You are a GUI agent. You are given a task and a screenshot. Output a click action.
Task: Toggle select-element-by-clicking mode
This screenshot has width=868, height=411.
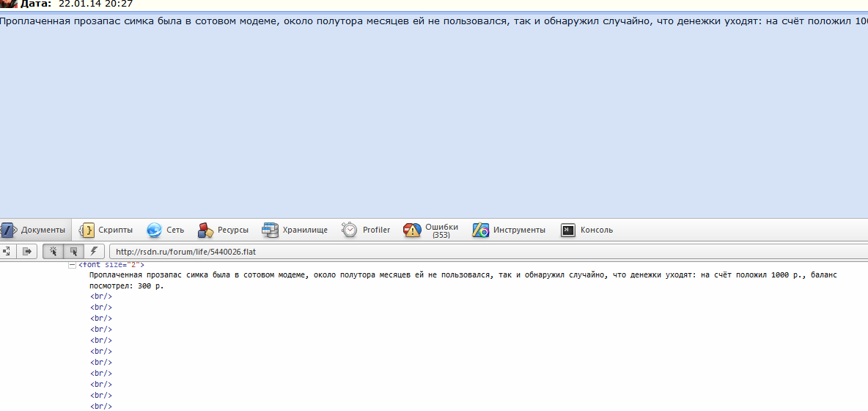point(53,251)
